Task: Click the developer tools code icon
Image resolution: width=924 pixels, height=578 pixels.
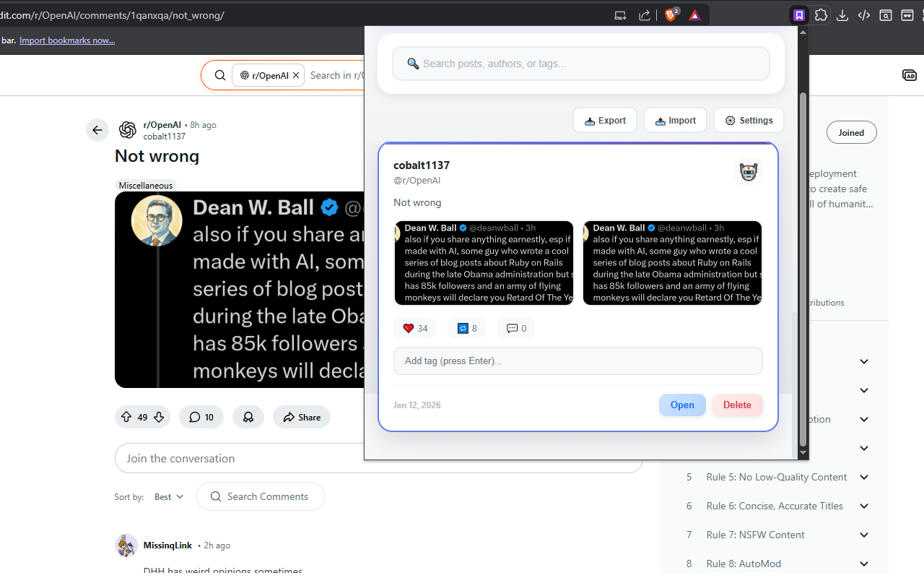Action: pyautogui.click(x=864, y=15)
